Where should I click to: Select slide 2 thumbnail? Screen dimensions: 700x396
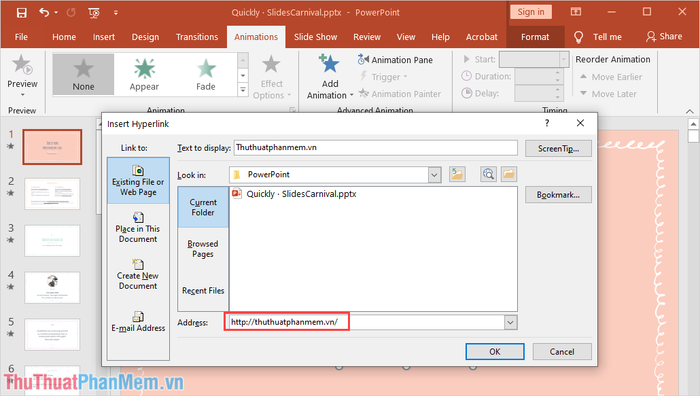(x=52, y=194)
